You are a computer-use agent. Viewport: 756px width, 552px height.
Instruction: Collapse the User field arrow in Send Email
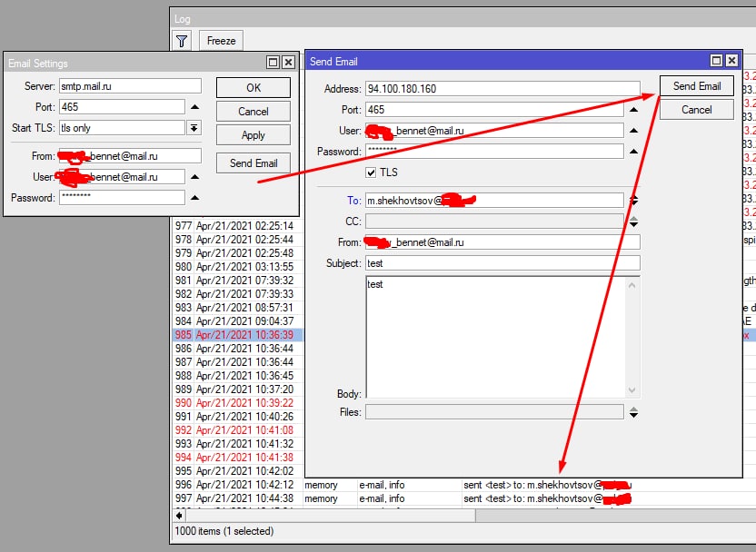(x=633, y=131)
